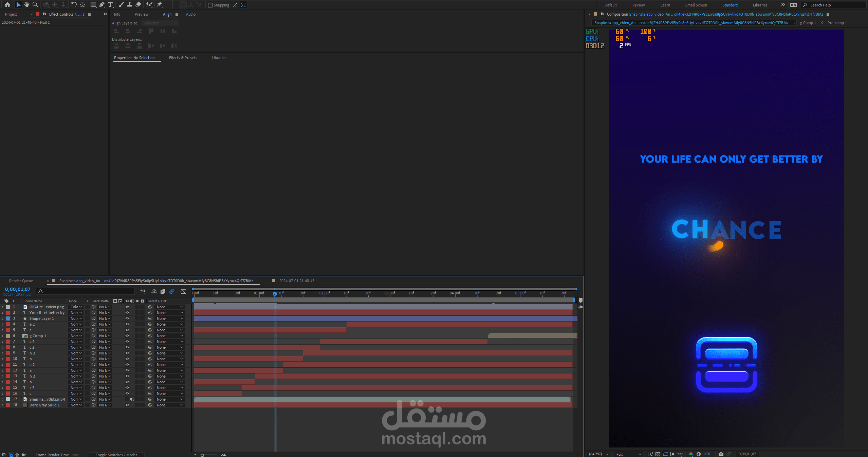Open the Full resolution dropdown in viewer
The height and width of the screenshot is (457, 868).
tap(628, 454)
